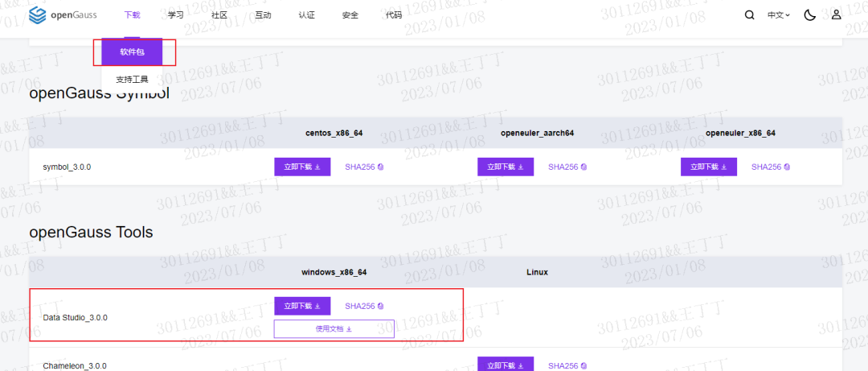868x371 pixels.
Task: Download Data Studio_3.0.0 for Windows
Action: click(302, 306)
